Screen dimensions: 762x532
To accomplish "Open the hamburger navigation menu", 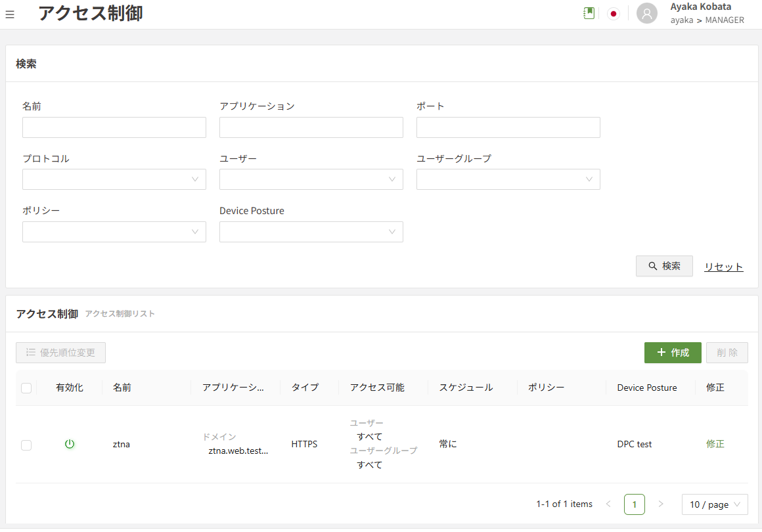I will point(10,14).
